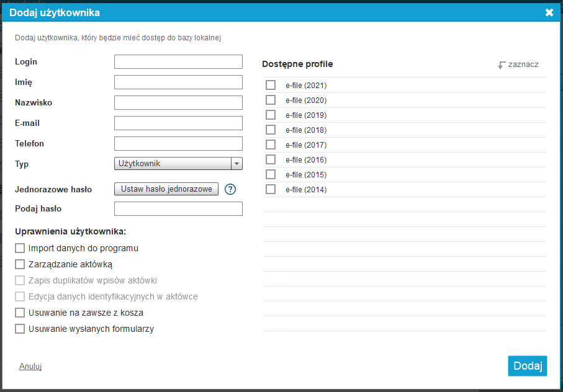Toggle Zarządzanie aktówką checkbox

click(20, 264)
